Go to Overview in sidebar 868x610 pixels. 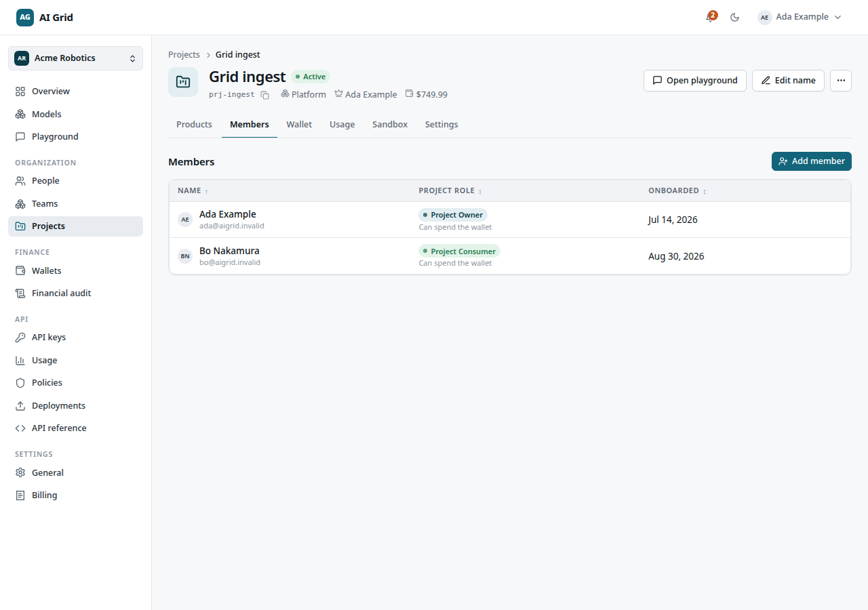tap(75, 91)
